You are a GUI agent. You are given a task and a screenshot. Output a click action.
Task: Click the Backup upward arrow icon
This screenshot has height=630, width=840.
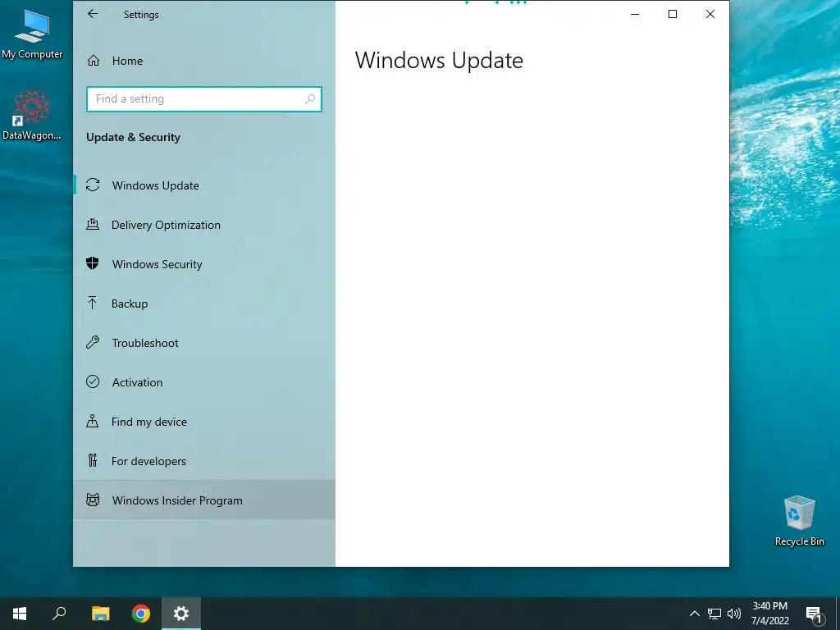[x=92, y=304]
